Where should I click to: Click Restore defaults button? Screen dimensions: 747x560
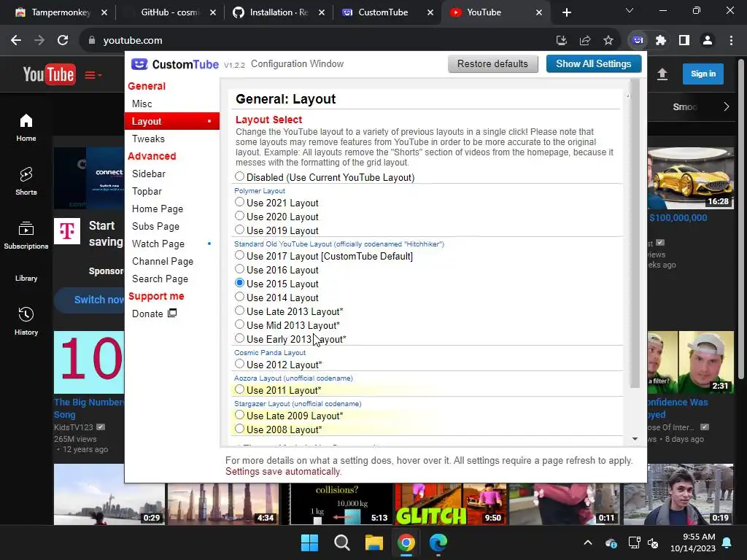click(492, 64)
